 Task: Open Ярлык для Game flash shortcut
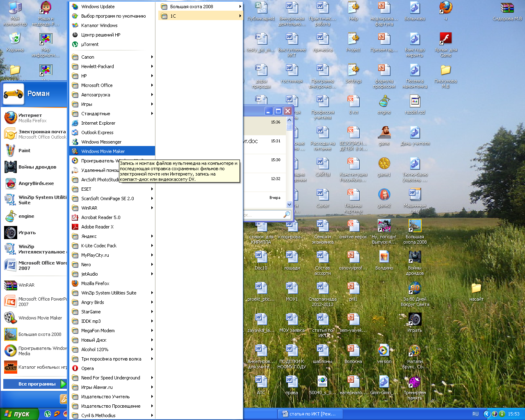tap(446, 45)
